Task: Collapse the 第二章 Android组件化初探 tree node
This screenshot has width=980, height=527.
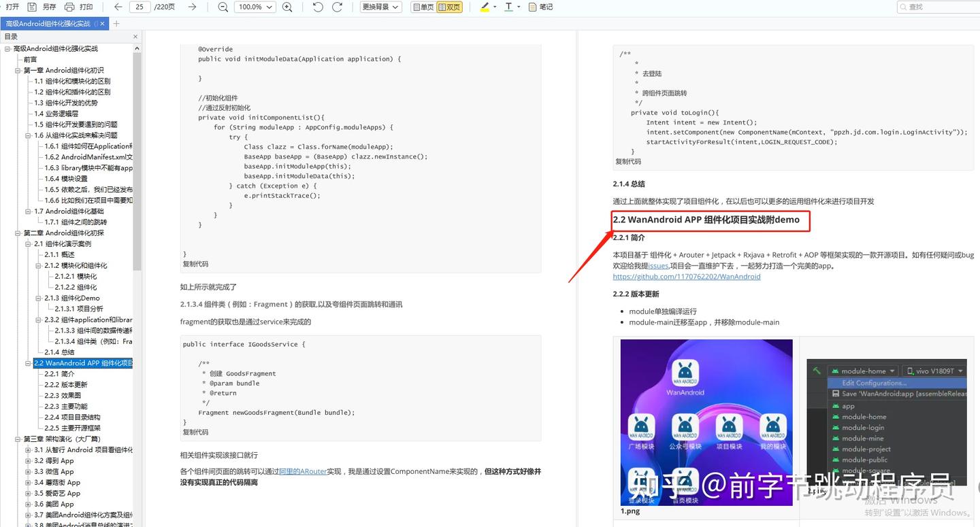Action: coord(18,233)
